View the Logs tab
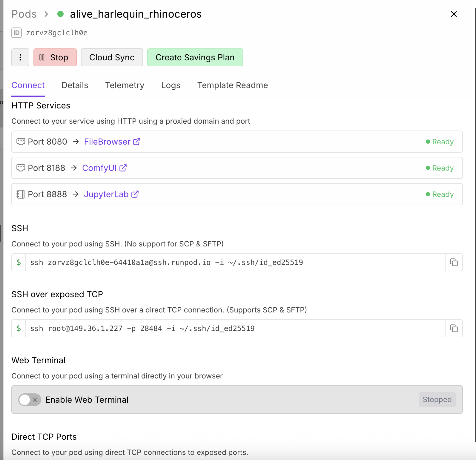Screen dimensions: 476x460 coord(171,85)
